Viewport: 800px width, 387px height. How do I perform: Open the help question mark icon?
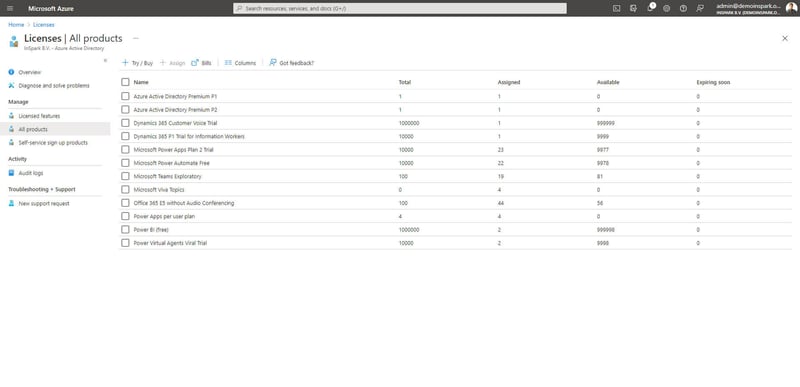coord(683,8)
